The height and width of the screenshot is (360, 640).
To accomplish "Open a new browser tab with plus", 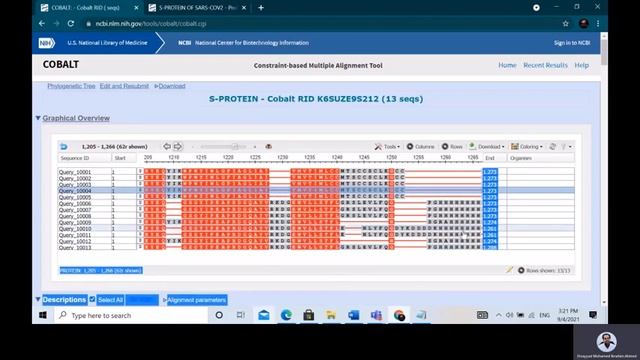I will tap(261, 7).
